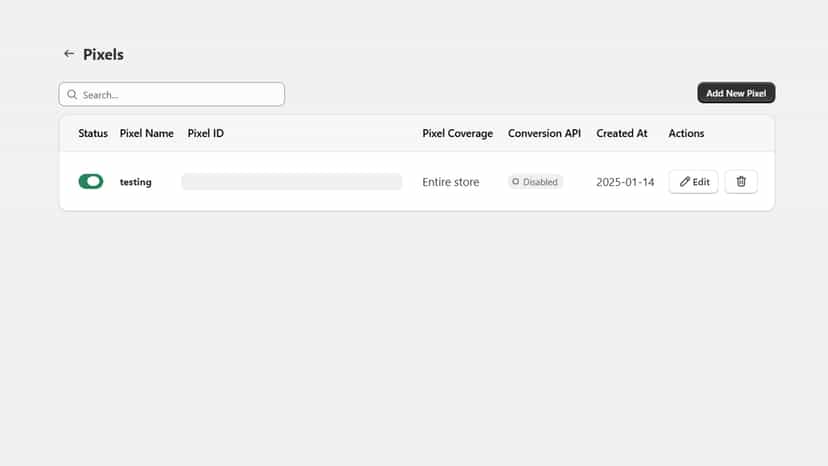Focus the Search input field
This screenshot has height=466, width=828.
pos(172,95)
